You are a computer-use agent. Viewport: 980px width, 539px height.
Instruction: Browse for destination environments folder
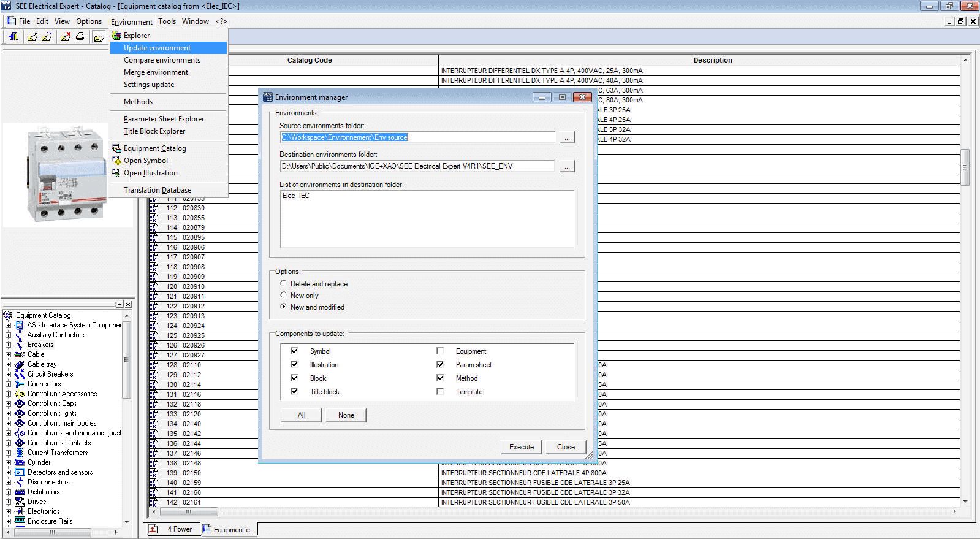point(567,166)
